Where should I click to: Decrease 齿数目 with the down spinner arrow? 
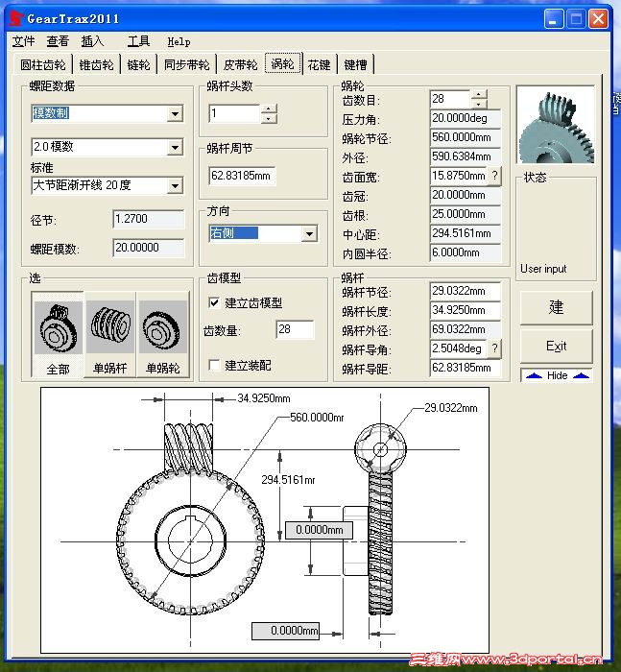[x=479, y=104]
